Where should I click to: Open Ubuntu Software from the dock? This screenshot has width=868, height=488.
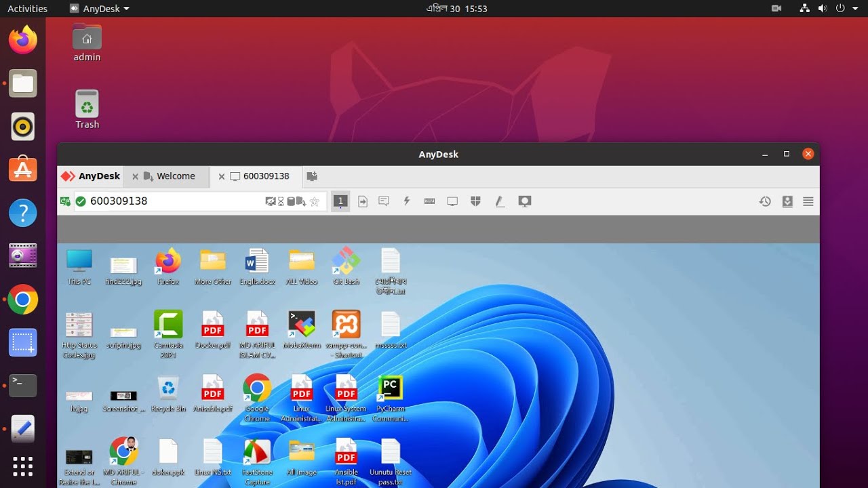(x=22, y=169)
